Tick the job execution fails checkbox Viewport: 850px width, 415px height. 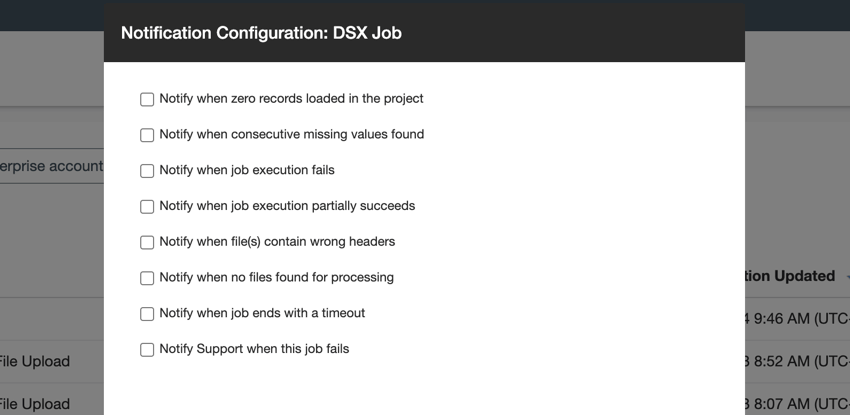click(147, 171)
